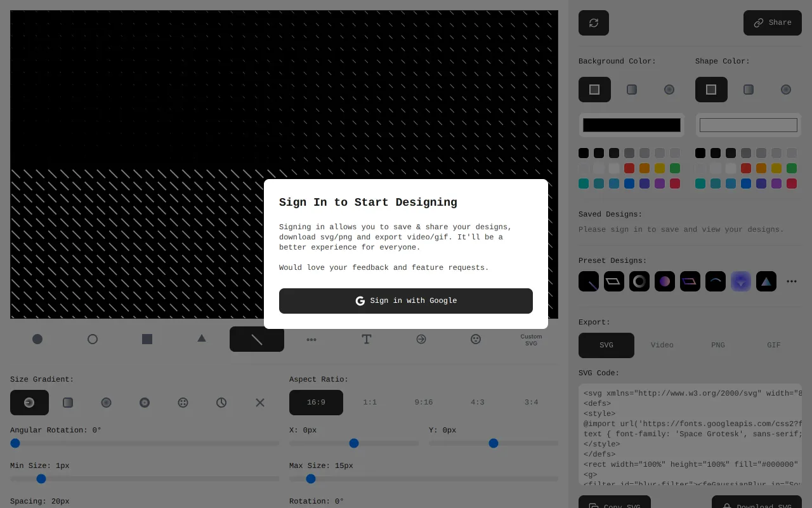Select the triangle shape tool
Image resolution: width=812 pixels, height=508 pixels.
[202, 339]
